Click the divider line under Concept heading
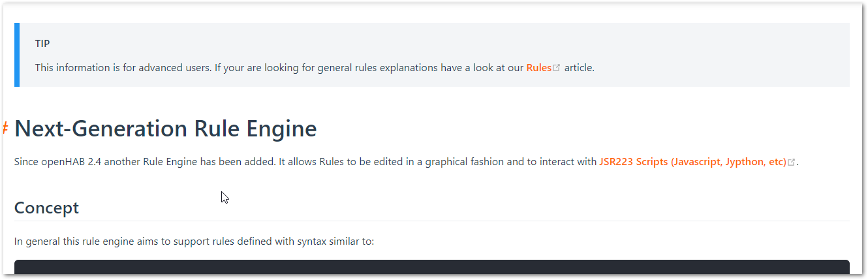The image size is (868, 280). coord(431,221)
